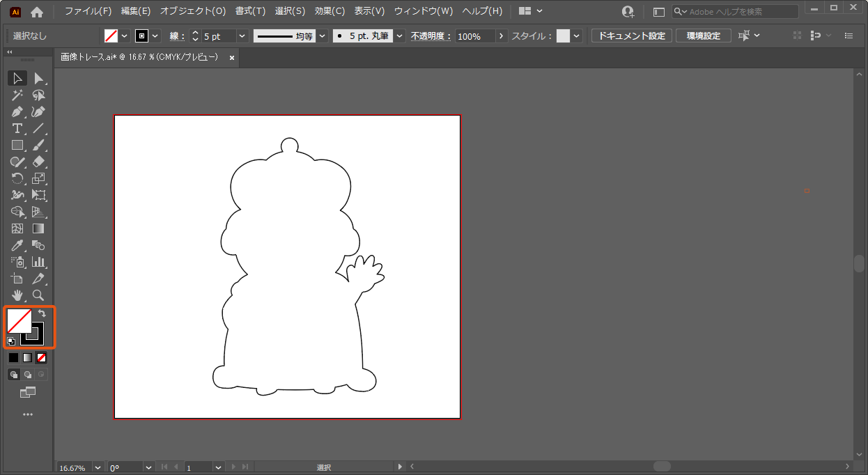Screen dimensions: 868x475
Task: Open the variable width profile 均等 dropdown
Action: coord(322,36)
